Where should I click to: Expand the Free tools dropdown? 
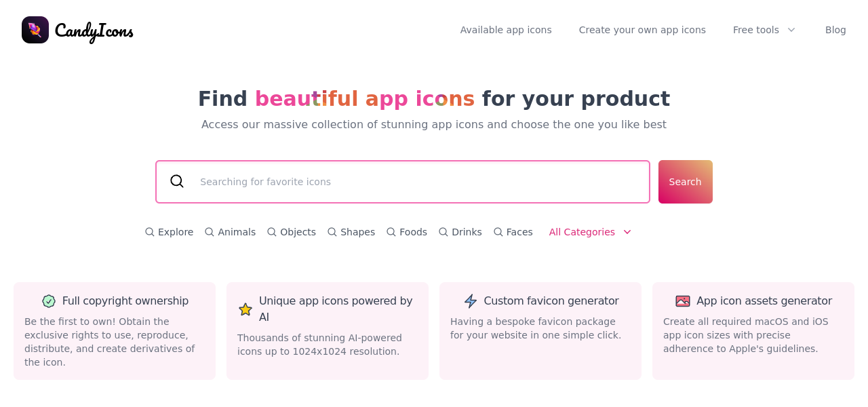764,30
